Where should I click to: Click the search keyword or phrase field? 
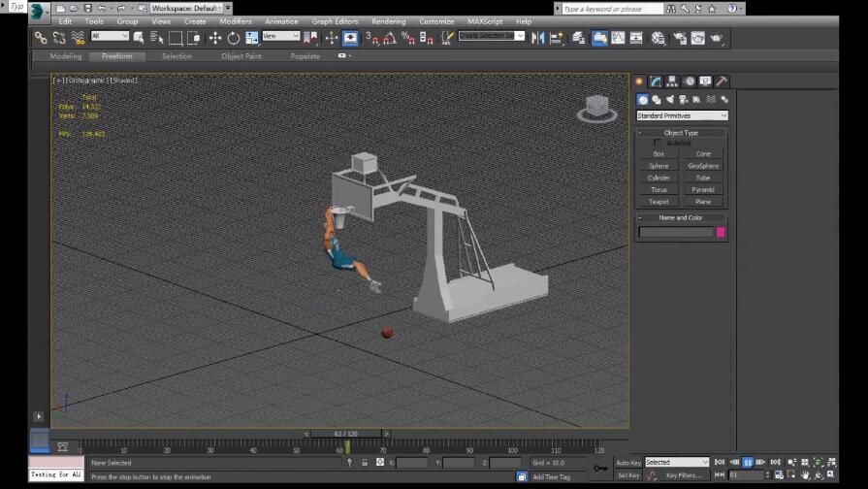pos(612,9)
